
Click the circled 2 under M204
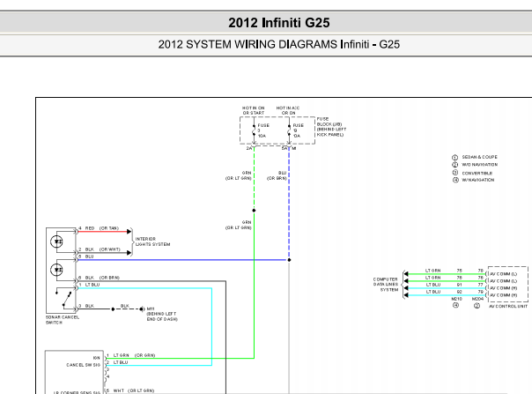[x=477, y=306]
